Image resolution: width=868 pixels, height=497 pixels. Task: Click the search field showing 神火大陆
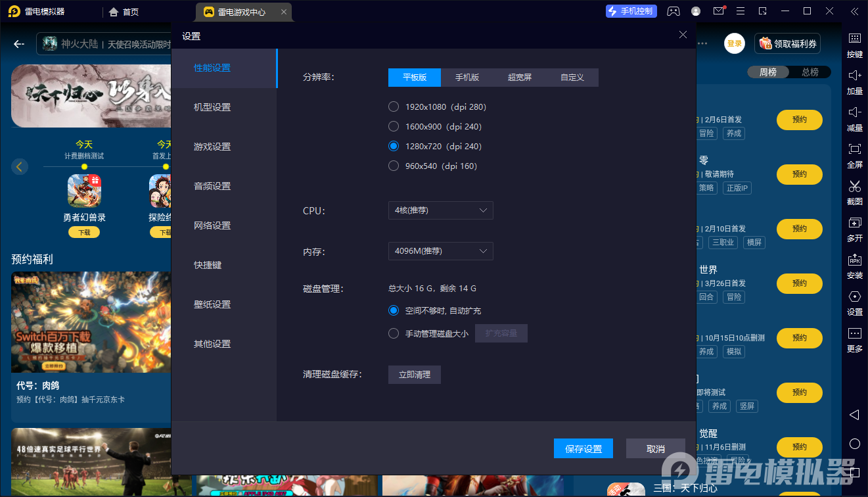pos(105,44)
